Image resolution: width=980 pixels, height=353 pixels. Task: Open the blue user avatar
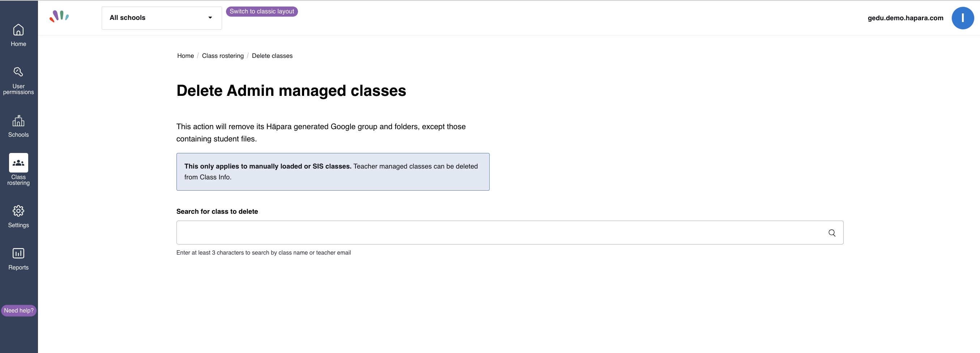pyautogui.click(x=963, y=18)
